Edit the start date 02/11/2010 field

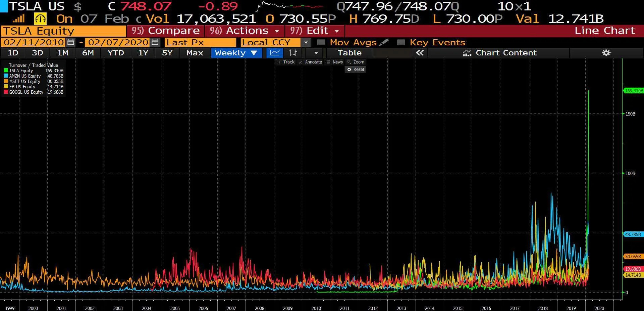(x=33, y=42)
